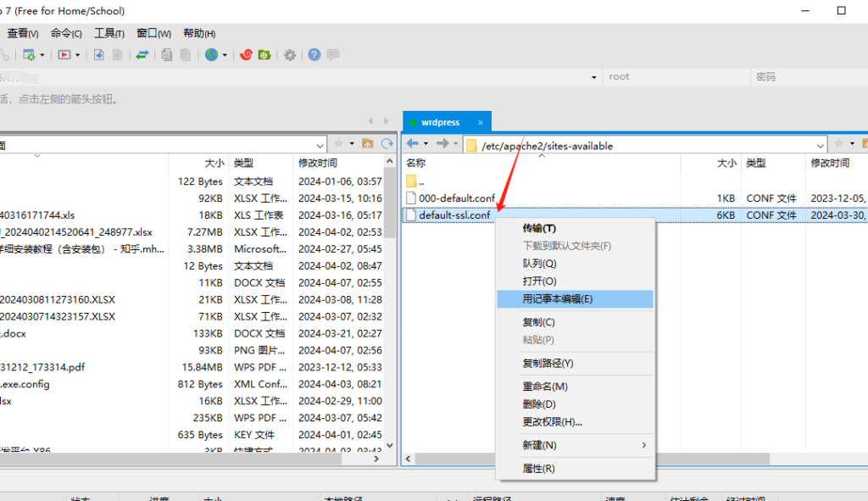Click the right tab-scroll arrow above local pane
Viewport: 868px width, 501px height.
pyautogui.click(x=386, y=120)
